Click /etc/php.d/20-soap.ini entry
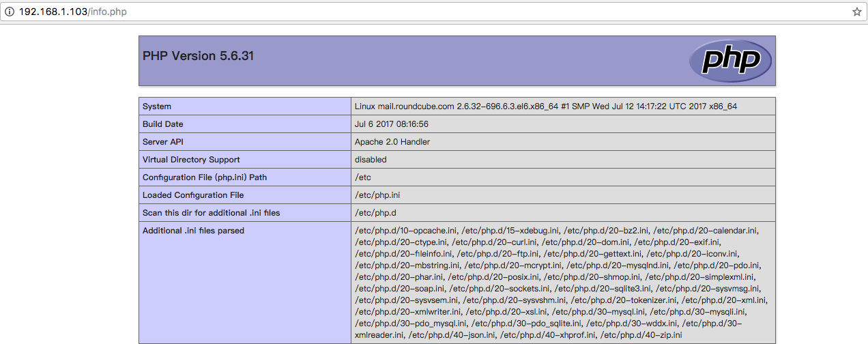Viewport: 868px width, 344px height. (x=401, y=289)
